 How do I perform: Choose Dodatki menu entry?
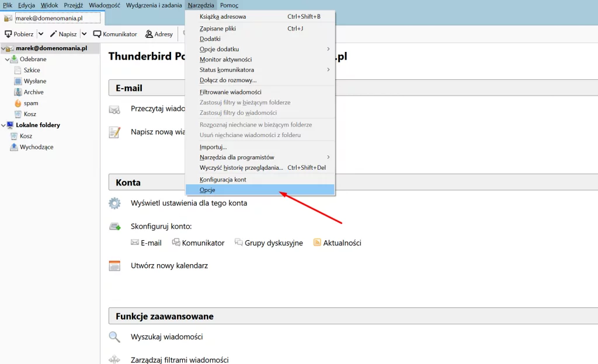pyautogui.click(x=260, y=39)
